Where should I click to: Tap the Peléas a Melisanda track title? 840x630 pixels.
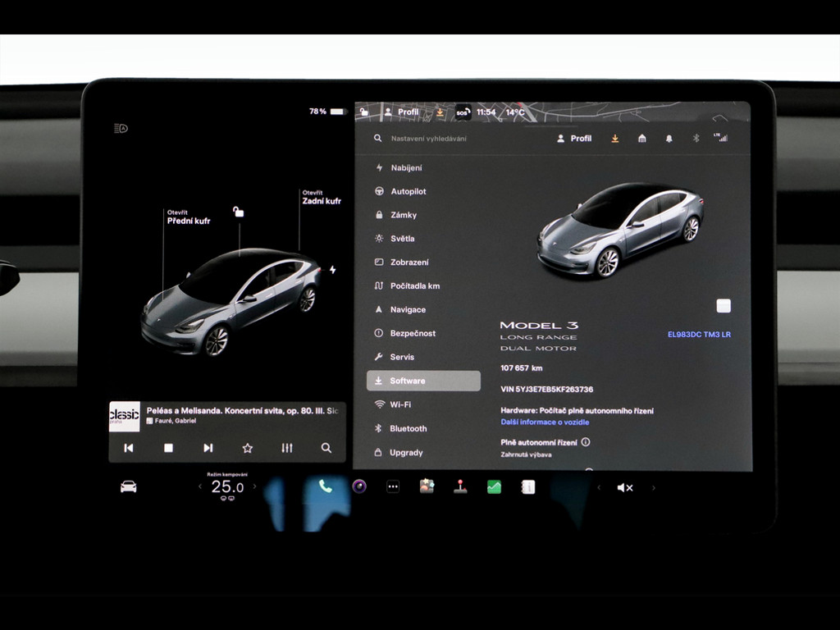tap(242, 410)
